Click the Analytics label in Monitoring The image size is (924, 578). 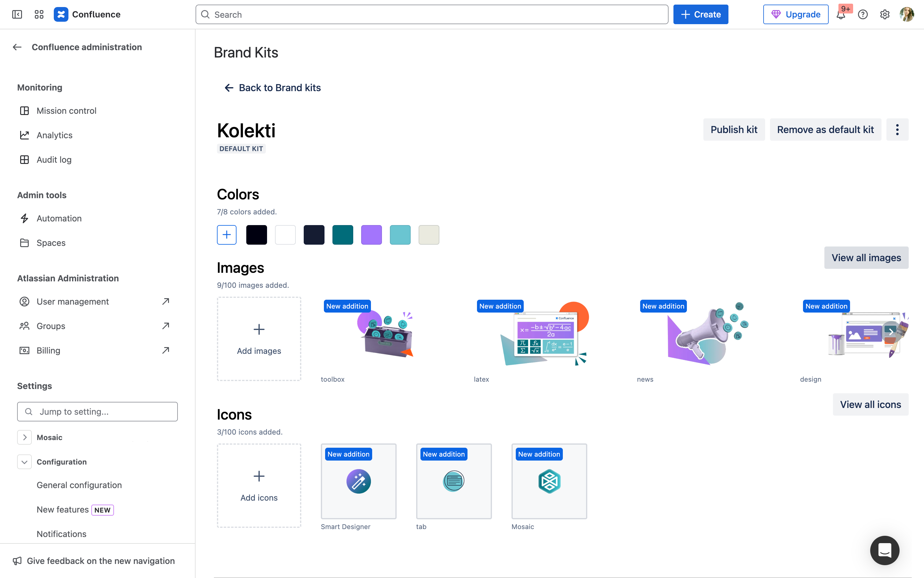click(55, 135)
